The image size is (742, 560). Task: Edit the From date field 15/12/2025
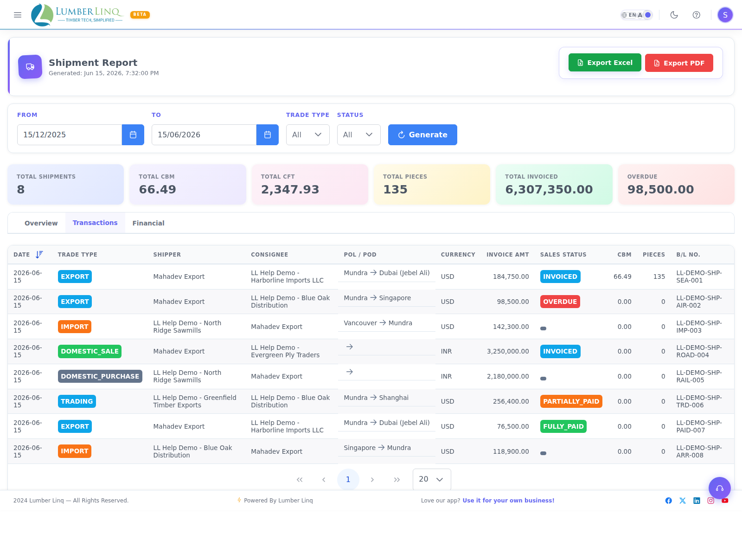70,135
